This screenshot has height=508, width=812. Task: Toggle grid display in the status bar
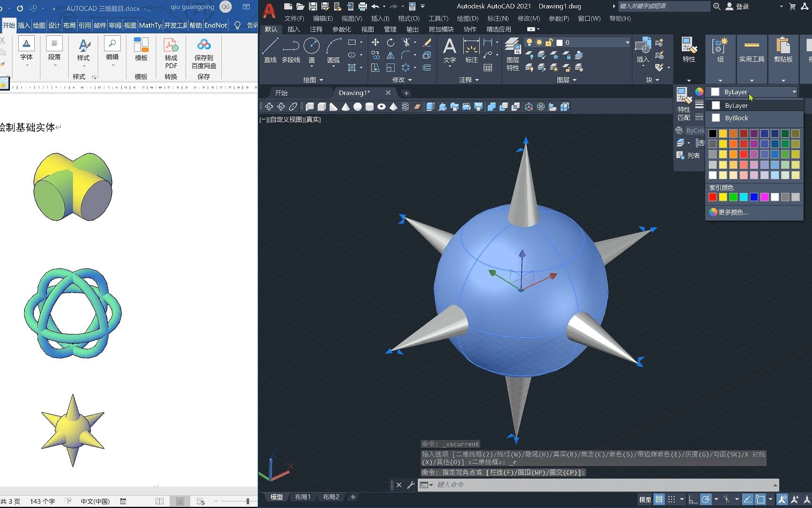click(x=659, y=499)
